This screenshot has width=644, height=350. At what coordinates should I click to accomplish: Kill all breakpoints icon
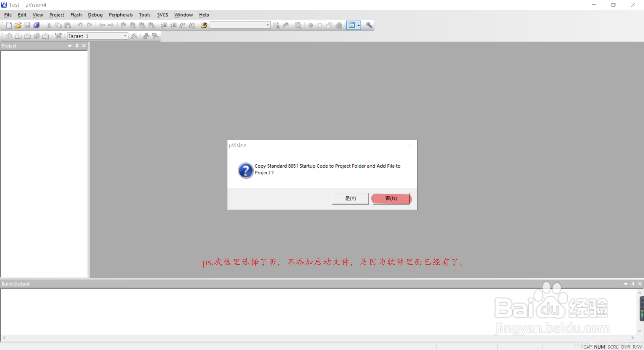339,25
